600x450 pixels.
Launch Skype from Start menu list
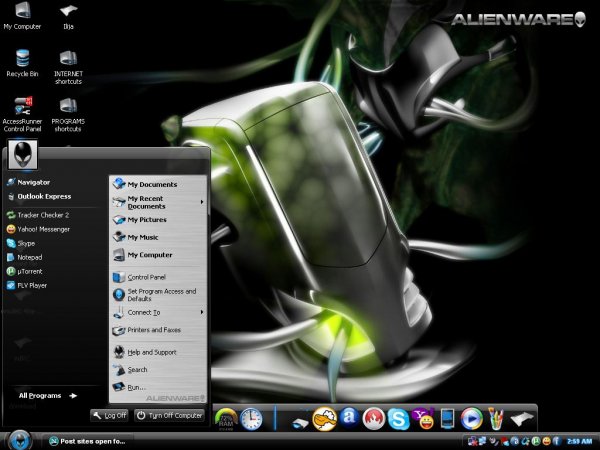pyautogui.click(x=21, y=243)
